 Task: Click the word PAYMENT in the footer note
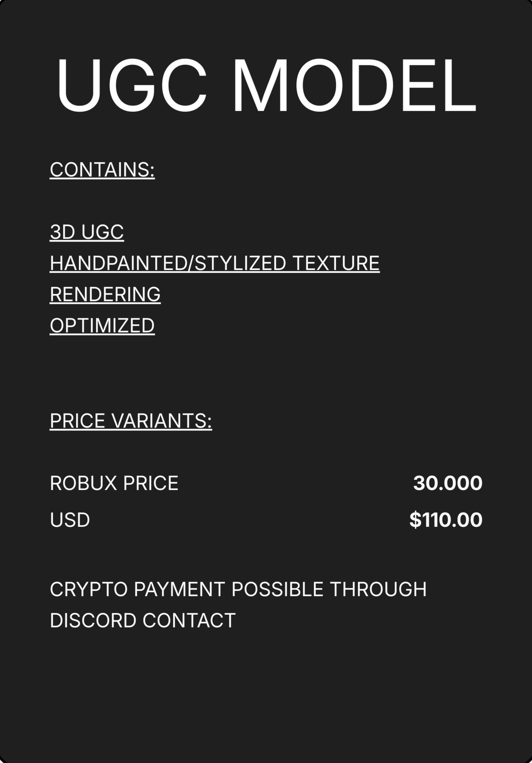point(179,589)
